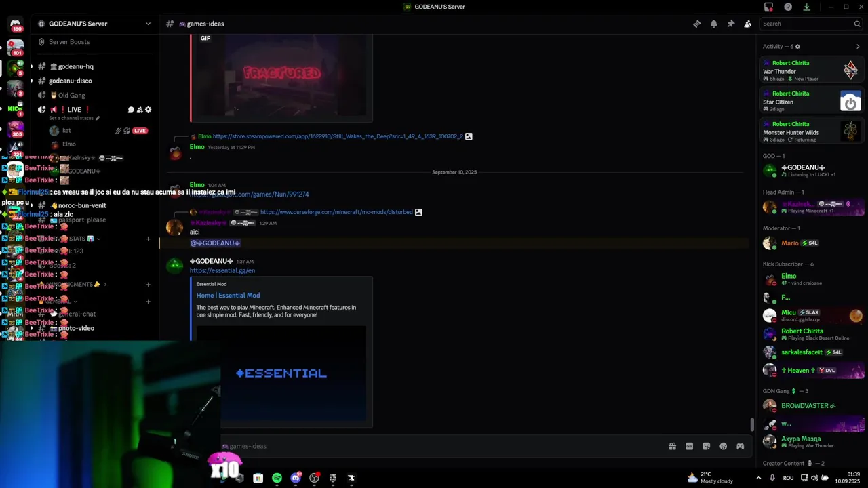
Task: Create channel in ANNOUNCEMENTS plus icon
Action: (x=148, y=285)
